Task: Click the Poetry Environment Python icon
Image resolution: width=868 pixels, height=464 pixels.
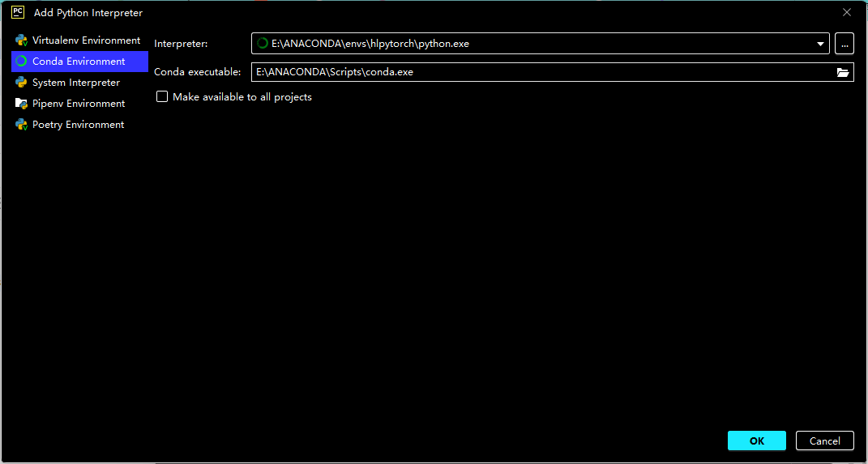Action: click(x=22, y=125)
